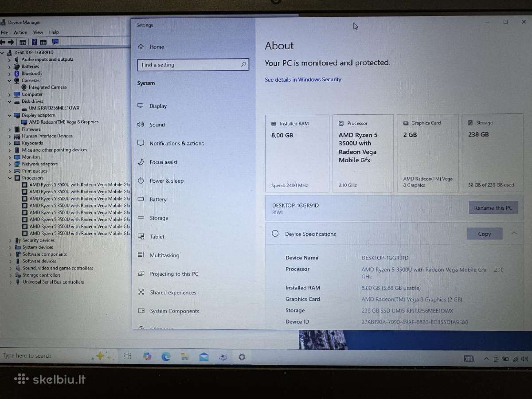
Task: Expand Batteries node in Device Manager
Action: click(x=10, y=66)
